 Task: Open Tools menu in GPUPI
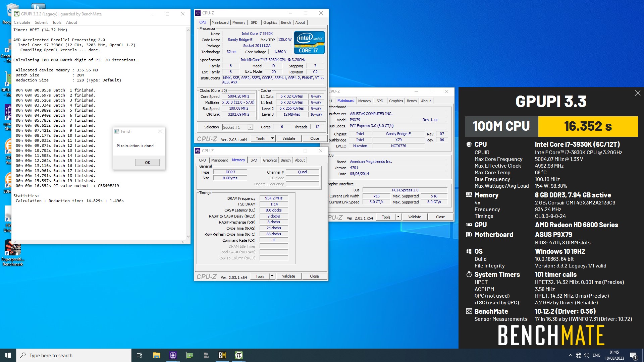coord(57,22)
